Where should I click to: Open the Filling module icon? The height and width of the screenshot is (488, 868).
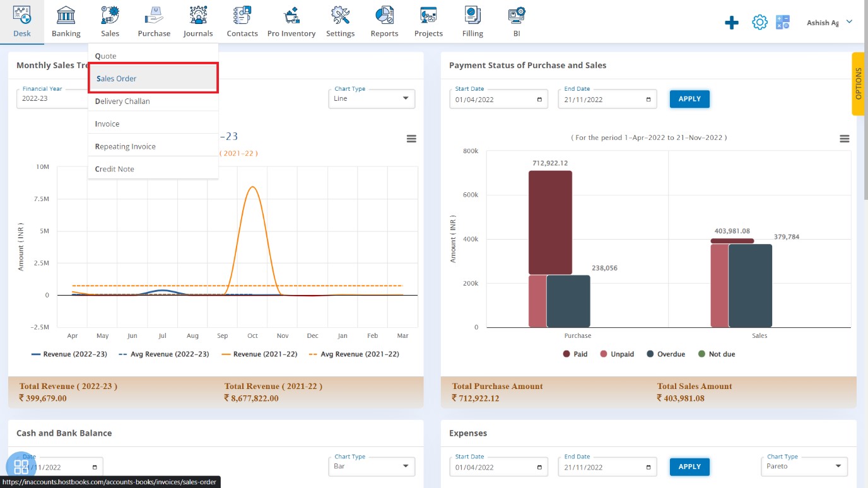[x=472, y=15]
